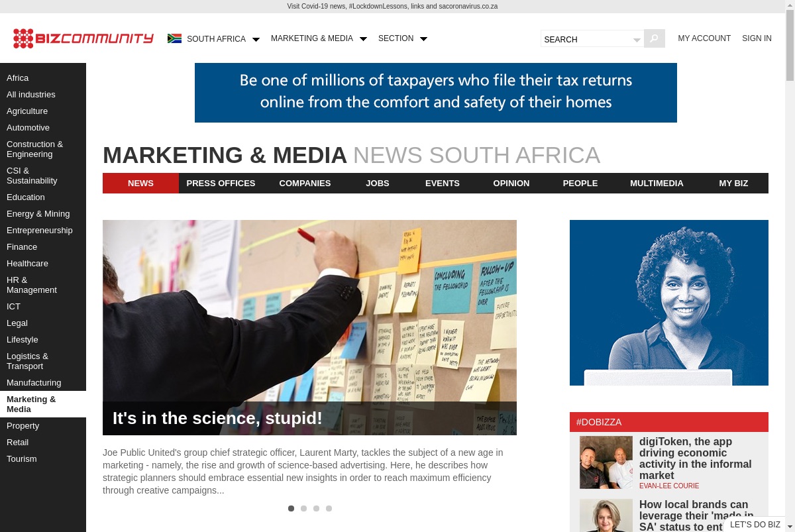Screen dimensions: 795x532
Task: Open Marketing & Media in the sidebar
Action: 43,404
